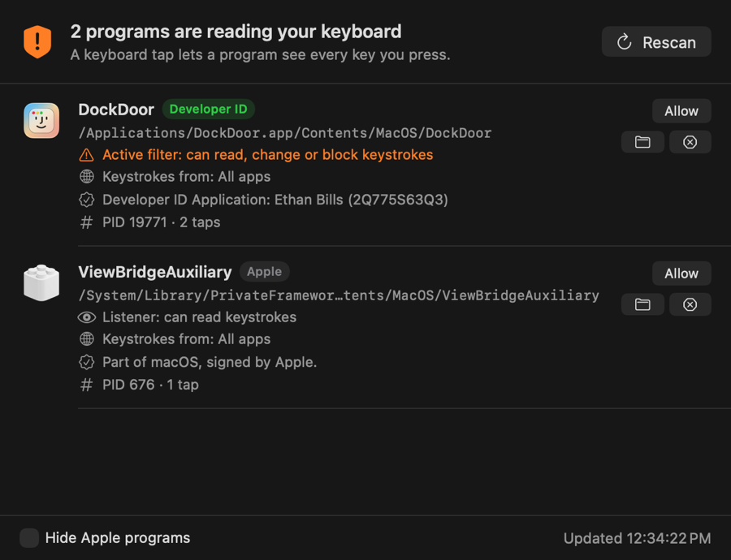Click 'PID 676 · 1 tap' text
The height and width of the screenshot is (560, 731).
click(150, 385)
